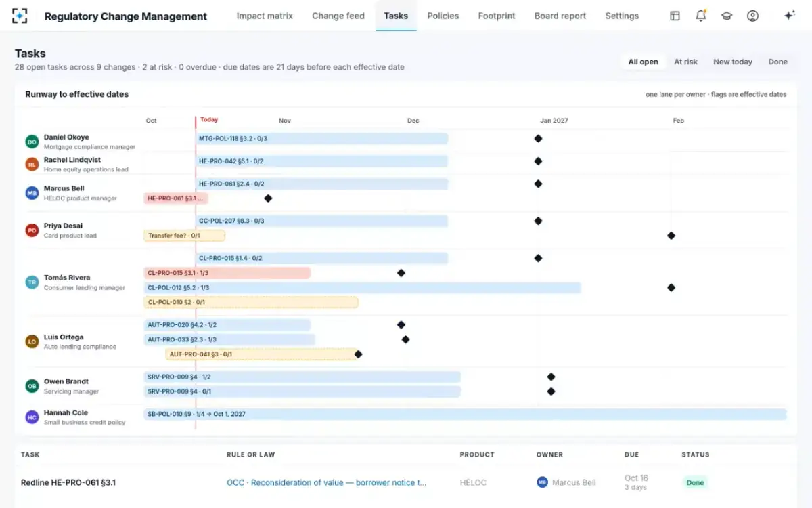Click the Jan 2027 month label

(554, 121)
